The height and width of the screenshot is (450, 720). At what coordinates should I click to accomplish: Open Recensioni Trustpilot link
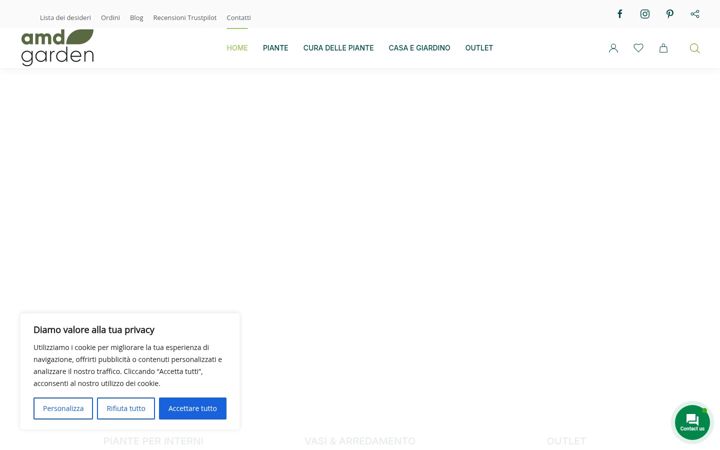tap(185, 17)
